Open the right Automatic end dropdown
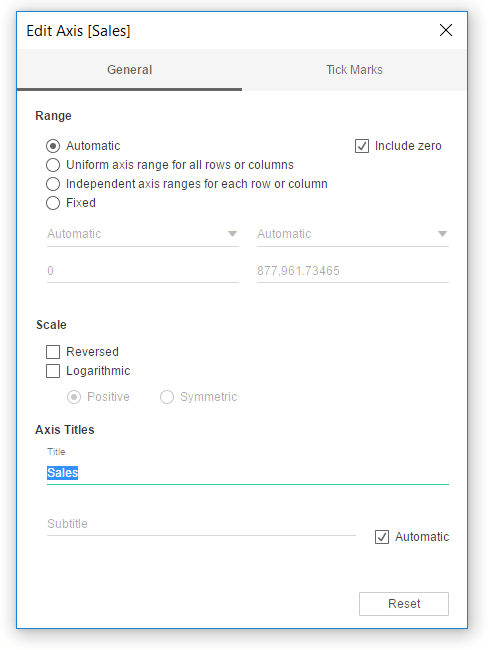 coord(353,234)
